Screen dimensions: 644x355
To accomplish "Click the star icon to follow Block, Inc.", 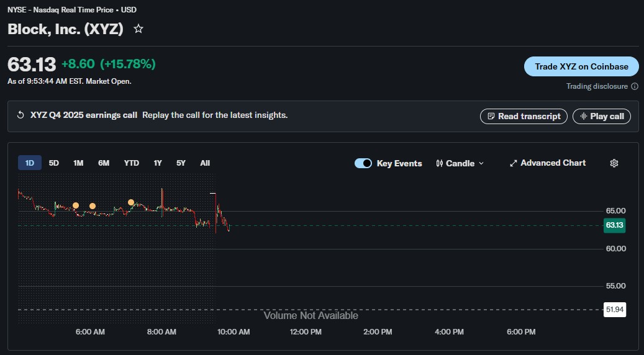I will pyautogui.click(x=138, y=29).
